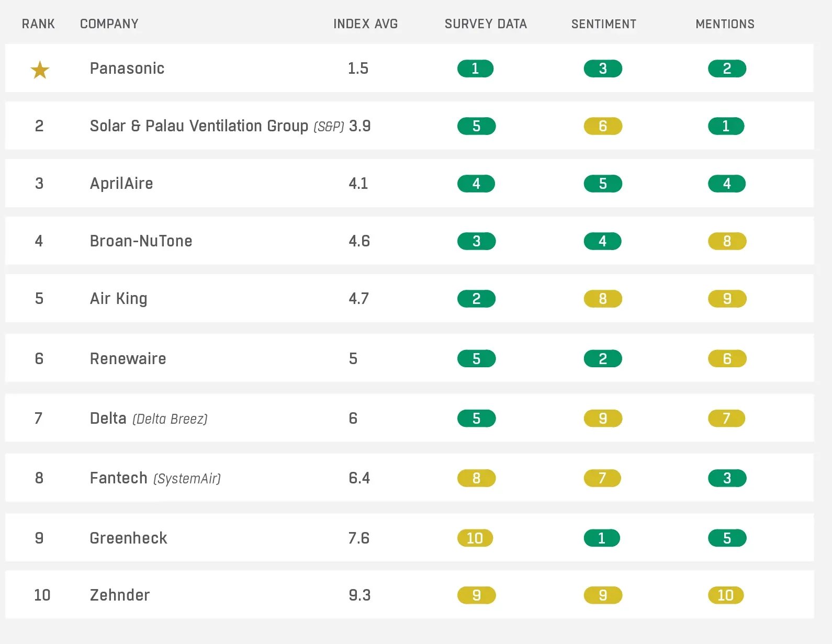The height and width of the screenshot is (644, 832).
Task: Click Zehnder's index average value 9.3
Action: click(359, 595)
